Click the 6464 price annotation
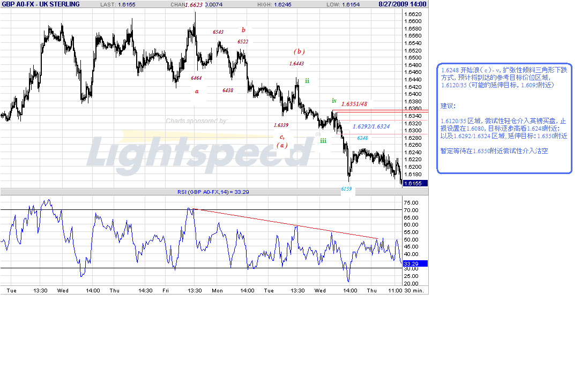 [x=196, y=78]
